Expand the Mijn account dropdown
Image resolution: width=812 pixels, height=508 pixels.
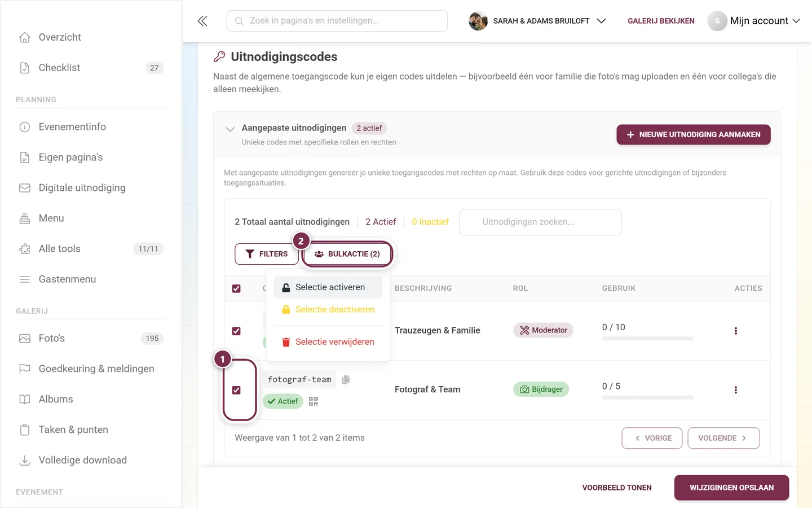tap(754, 21)
